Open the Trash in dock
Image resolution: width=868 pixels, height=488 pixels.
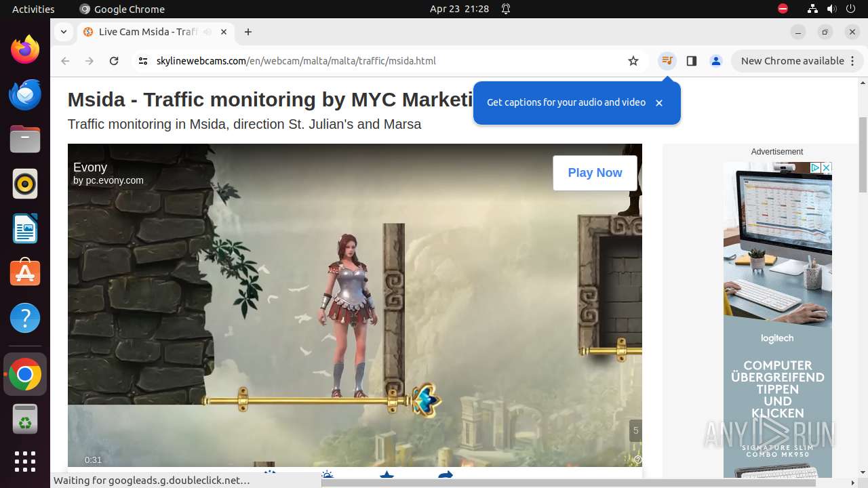[x=25, y=420]
